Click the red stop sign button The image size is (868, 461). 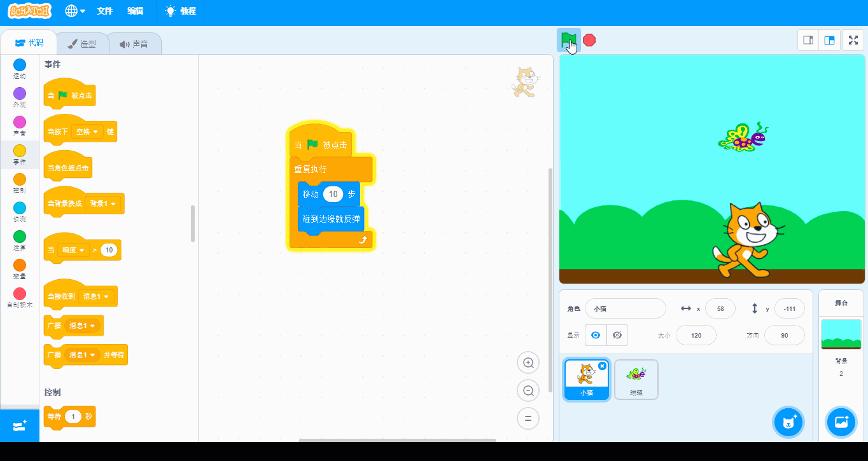click(x=589, y=40)
